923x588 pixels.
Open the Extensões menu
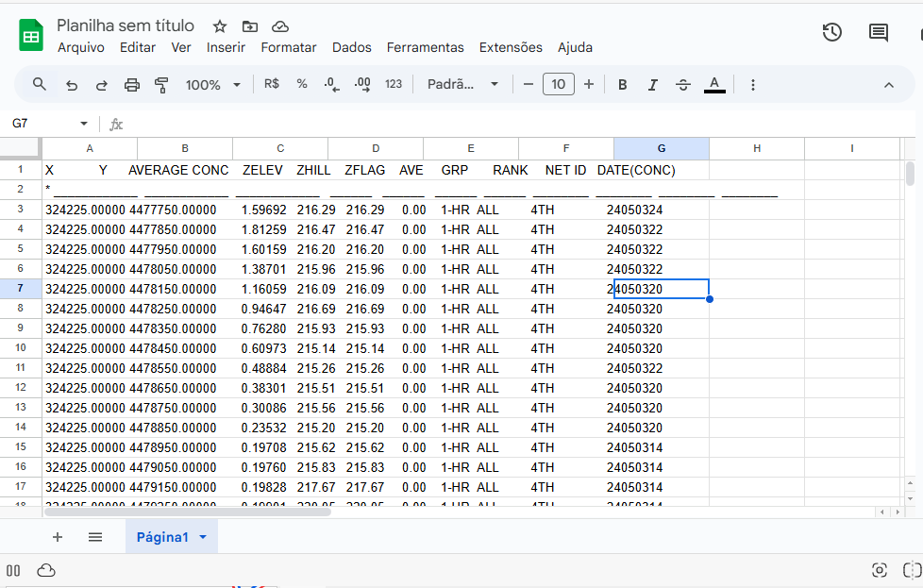(511, 48)
